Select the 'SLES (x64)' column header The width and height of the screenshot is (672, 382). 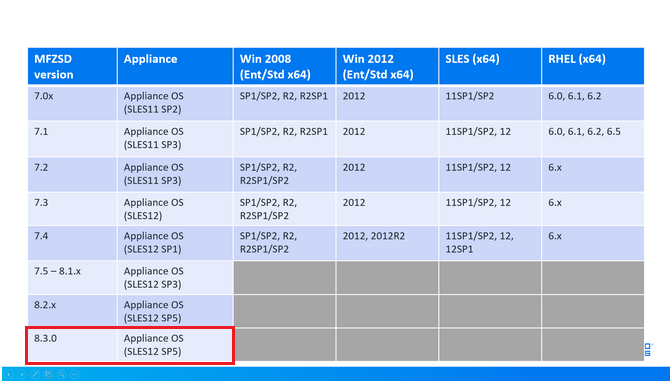(490, 66)
